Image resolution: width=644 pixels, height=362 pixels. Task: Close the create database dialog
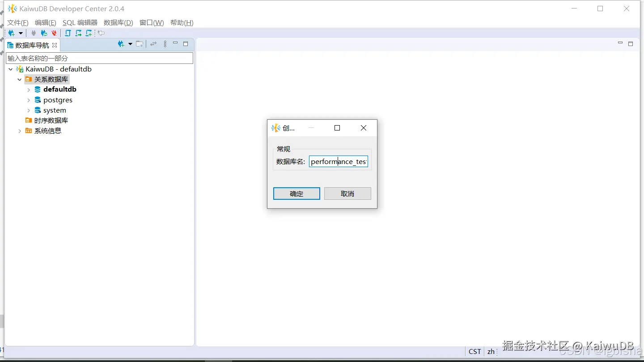tap(364, 128)
